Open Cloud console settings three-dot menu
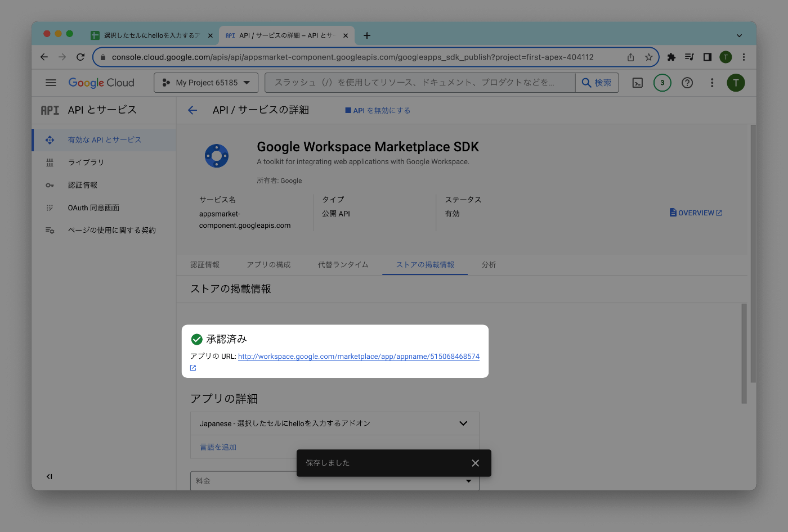The width and height of the screenshot is (788, 532). 711,83
